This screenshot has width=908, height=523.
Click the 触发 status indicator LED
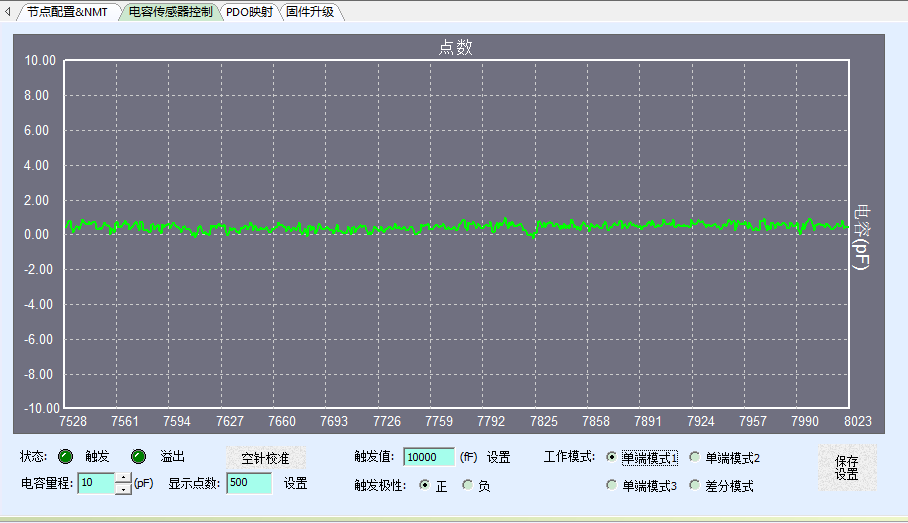pos(65,457)
